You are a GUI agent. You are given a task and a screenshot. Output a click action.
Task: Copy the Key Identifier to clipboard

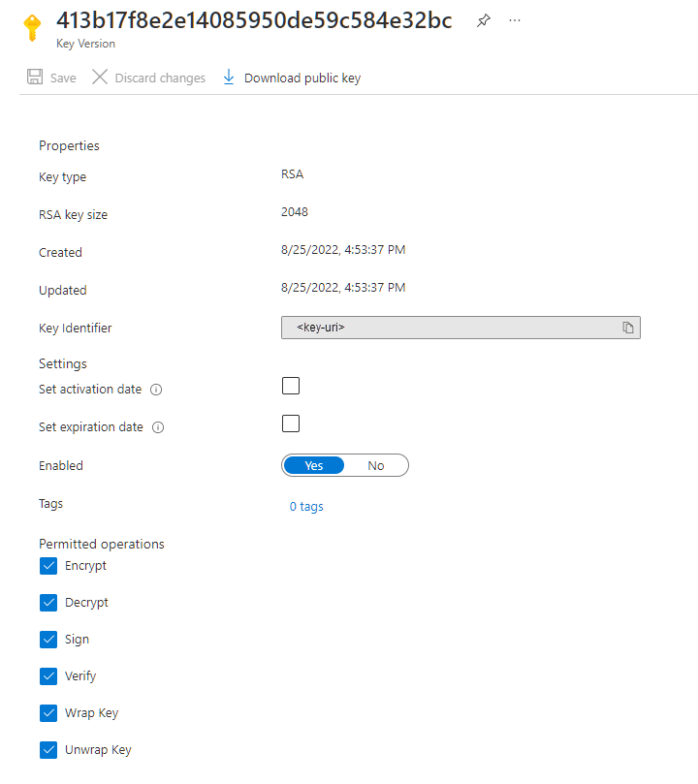[628, 328]
